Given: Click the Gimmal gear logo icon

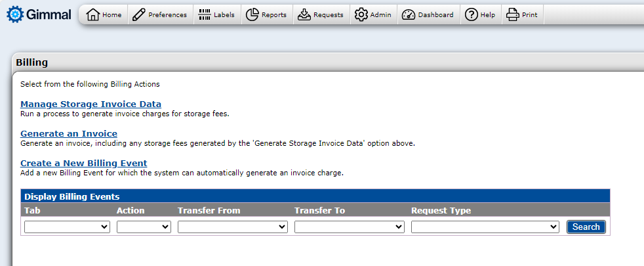Looking at the screenshot, I should [14, 14].
